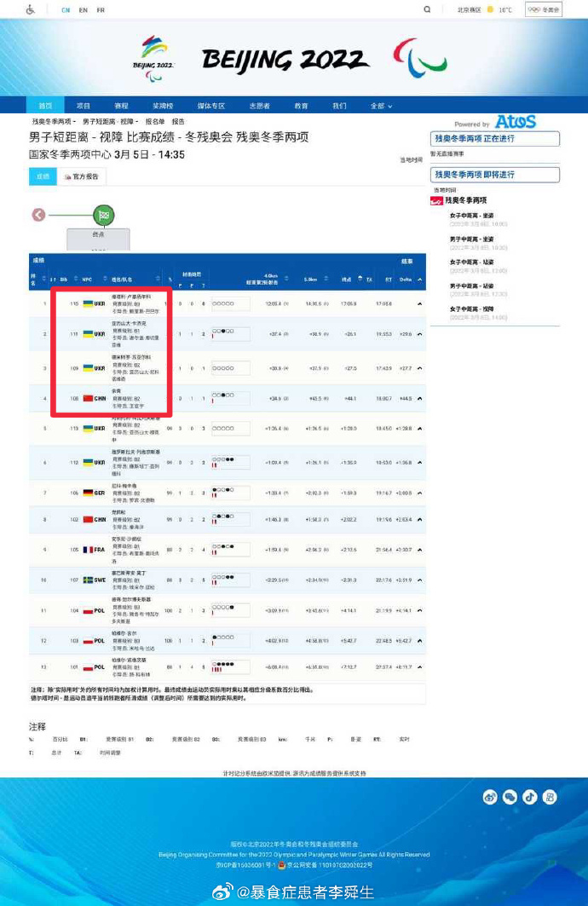Select the 官方报告 tab
The image size is (588, 906).
[82, 176]
